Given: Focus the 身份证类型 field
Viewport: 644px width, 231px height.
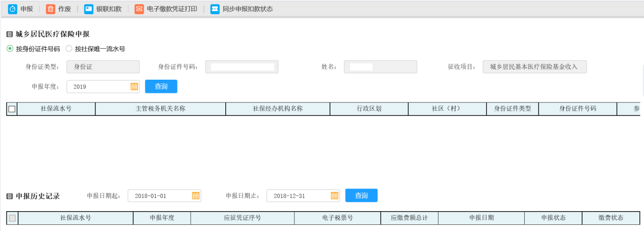Looking at the screenshot, I should tap(103, 67).
